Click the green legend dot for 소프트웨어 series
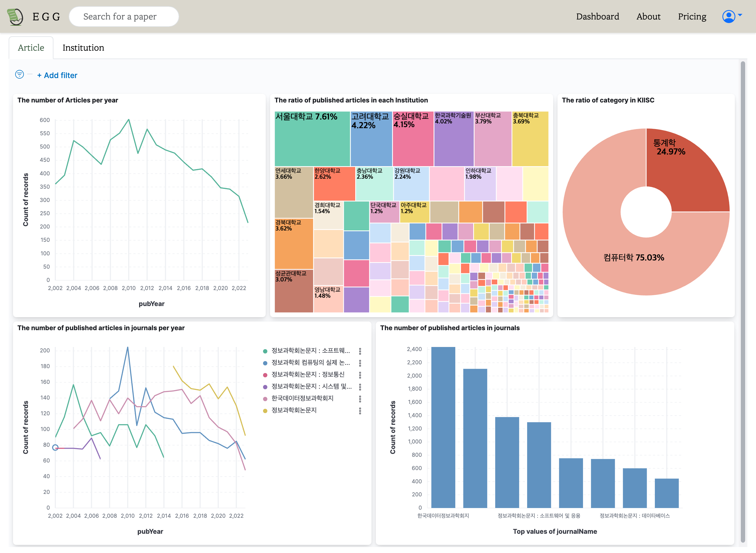 (265, 351)
